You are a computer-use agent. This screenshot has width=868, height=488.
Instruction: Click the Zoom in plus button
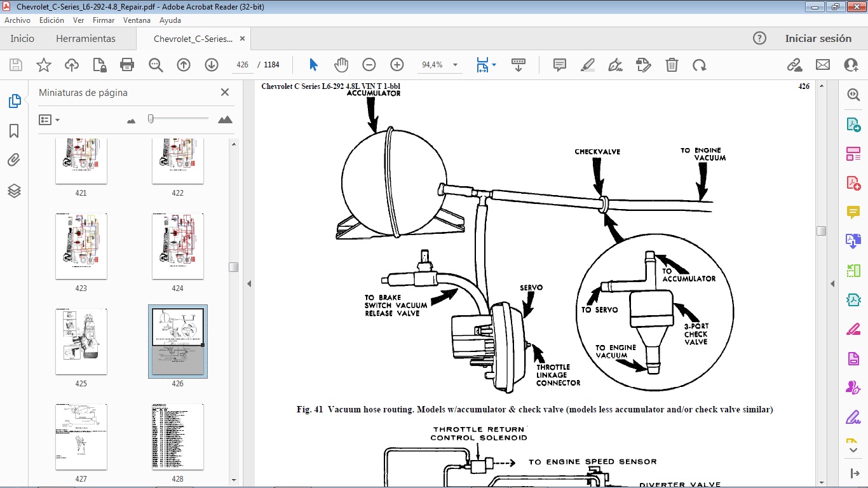397,65
